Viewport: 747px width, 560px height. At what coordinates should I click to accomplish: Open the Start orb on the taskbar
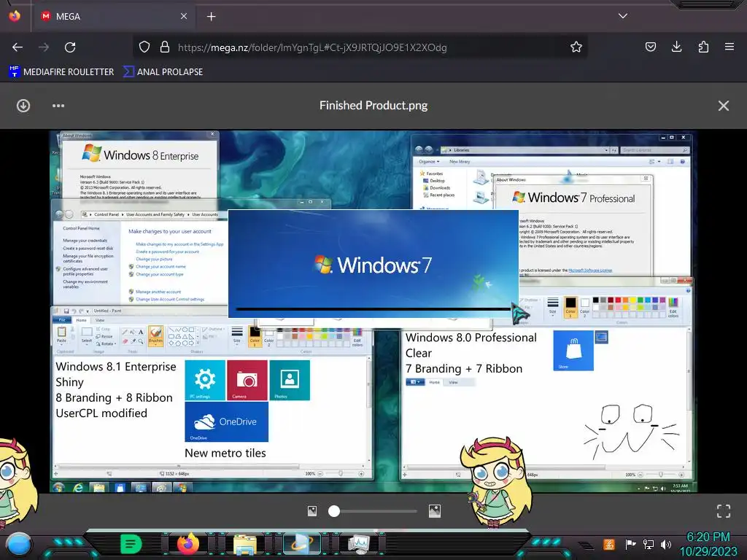pyautogui.click(x=18, y=544)
